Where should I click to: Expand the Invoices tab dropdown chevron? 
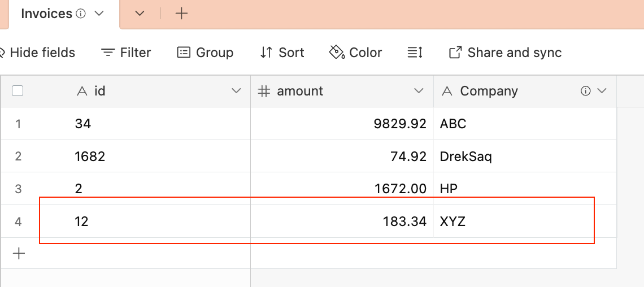click(x=98, y=14)
